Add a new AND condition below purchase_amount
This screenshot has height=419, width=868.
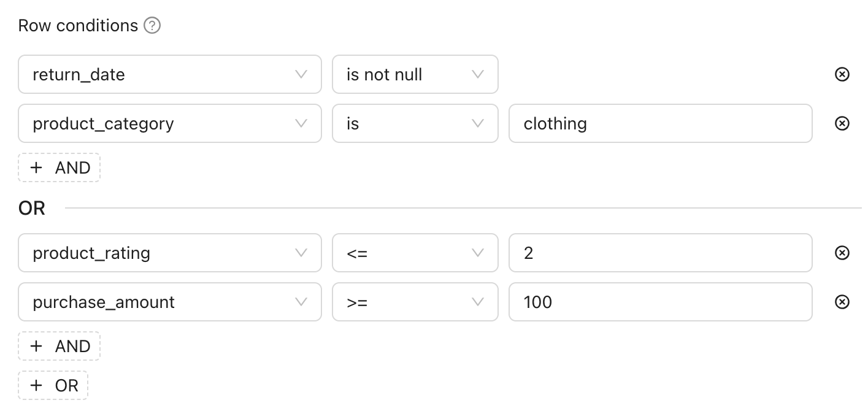(x=59, y=345)
